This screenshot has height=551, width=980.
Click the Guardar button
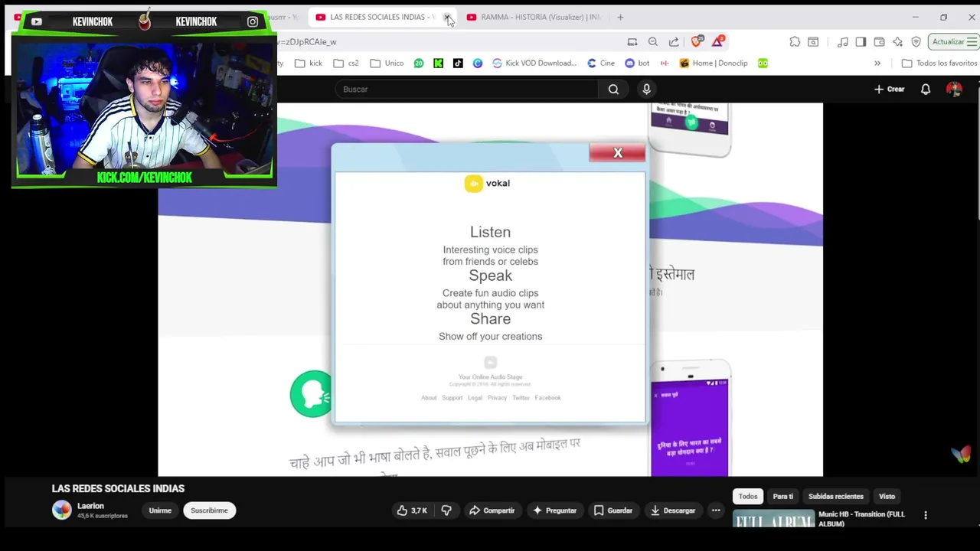(613, 510)
